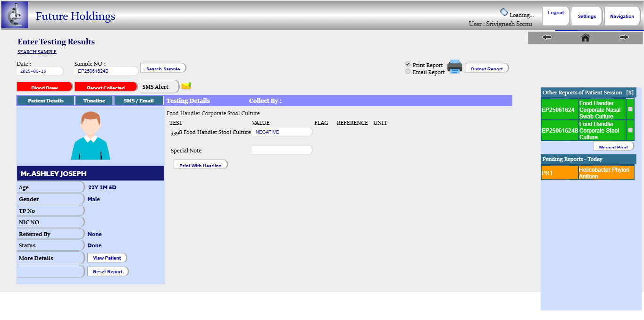
Task: Click the SMS envelope alert icon
Action: pyautogui.click(x=186, y=85)
